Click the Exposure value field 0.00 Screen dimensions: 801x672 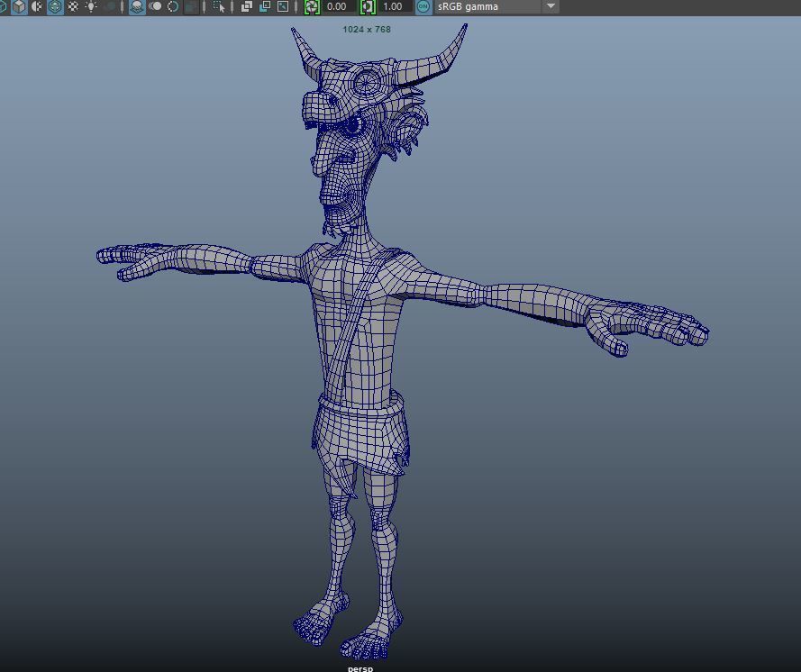point(339,6)
